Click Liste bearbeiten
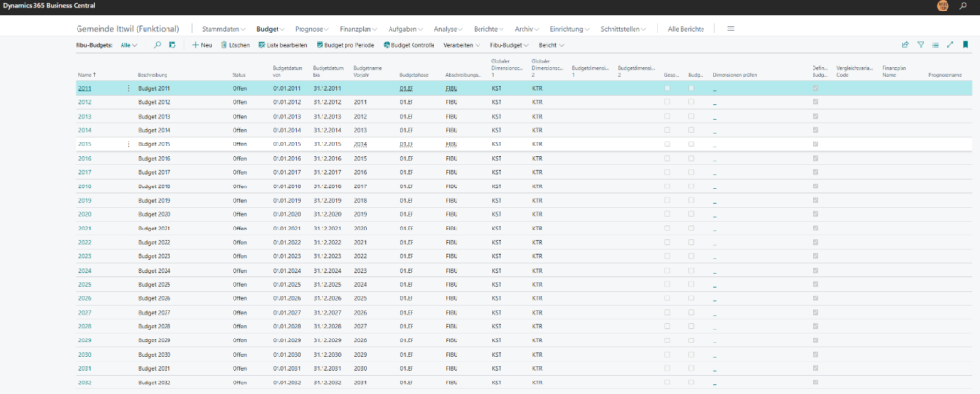980x394 pixels. [x=282, y=45]
